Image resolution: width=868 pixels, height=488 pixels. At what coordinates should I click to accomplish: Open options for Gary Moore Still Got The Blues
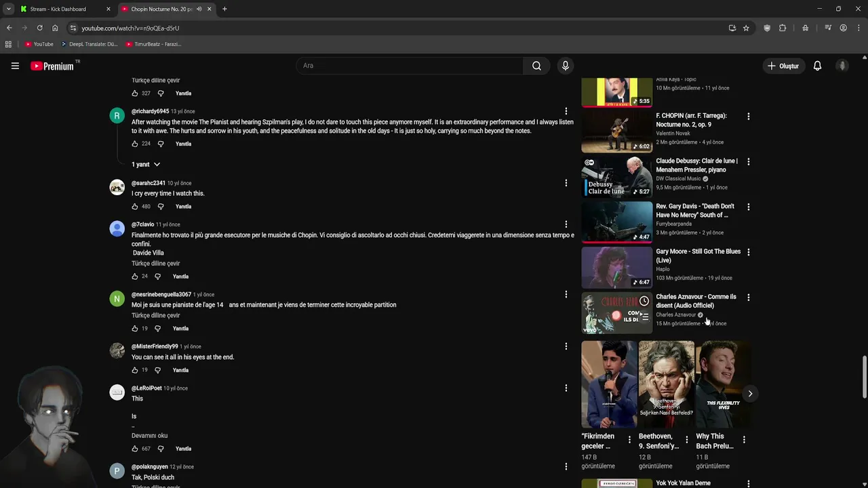pyautogui.click(x=748, y=252)
